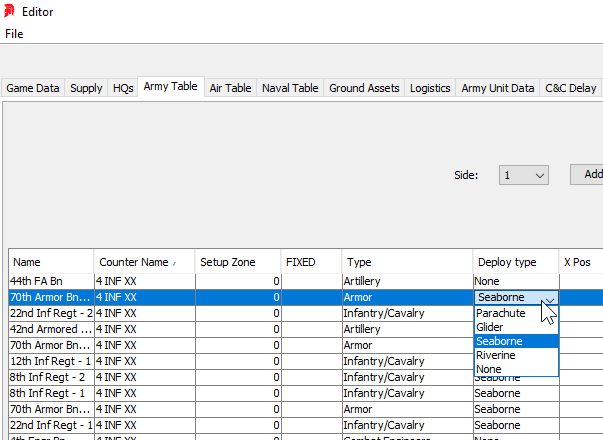Click Infantry/Cavalry type of 12th Inf Regt - 1

click(408, 361)
